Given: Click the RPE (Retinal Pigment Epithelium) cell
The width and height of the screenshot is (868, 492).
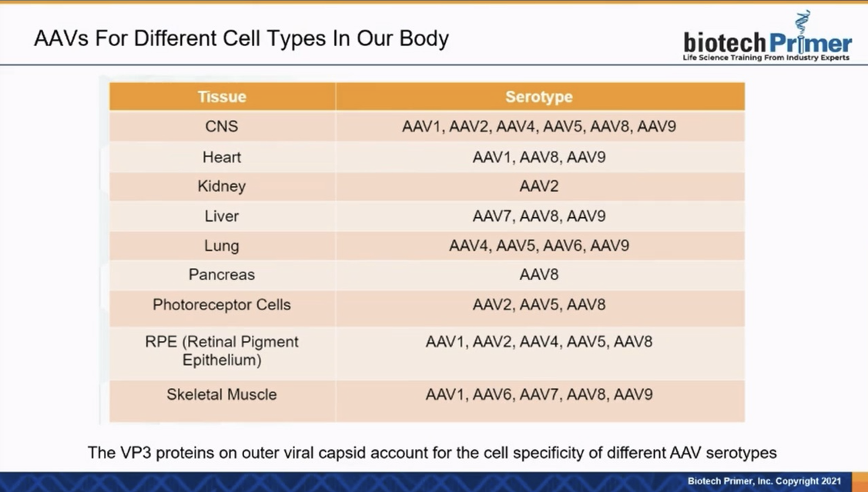Looking at the screenshot, I should click(x=222, y=351).
